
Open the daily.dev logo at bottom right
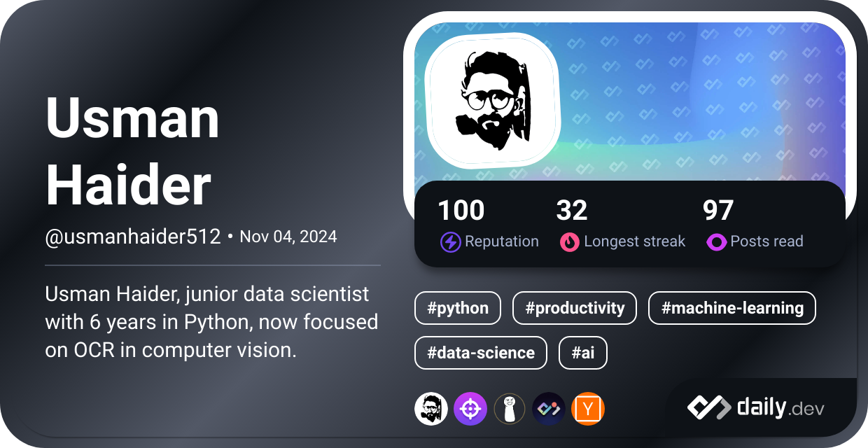756,407
